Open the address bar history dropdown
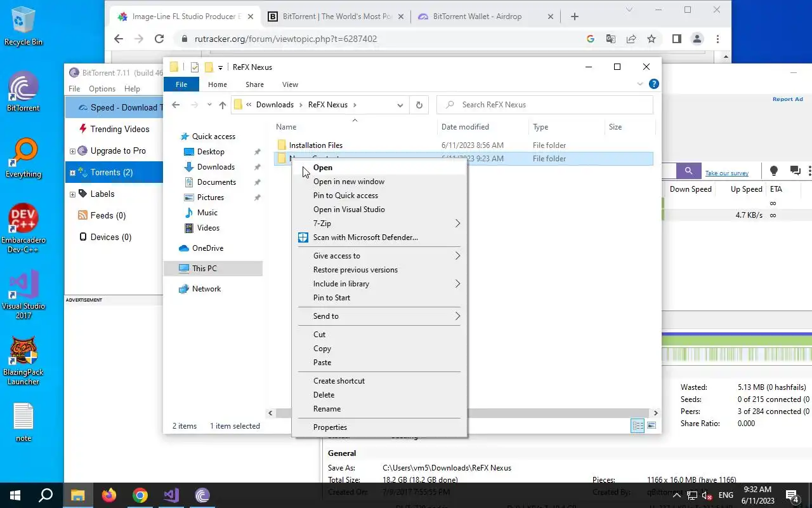812x508 pixels. tap(400, 105)
